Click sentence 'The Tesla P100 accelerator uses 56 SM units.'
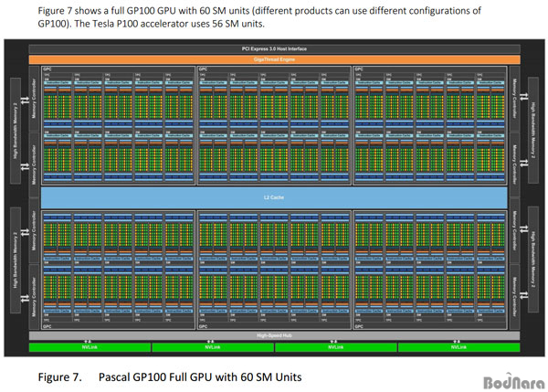 click(170, 24)
